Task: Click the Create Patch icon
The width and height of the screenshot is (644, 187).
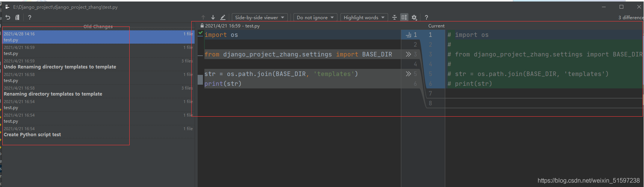Action: coord(17,17)
